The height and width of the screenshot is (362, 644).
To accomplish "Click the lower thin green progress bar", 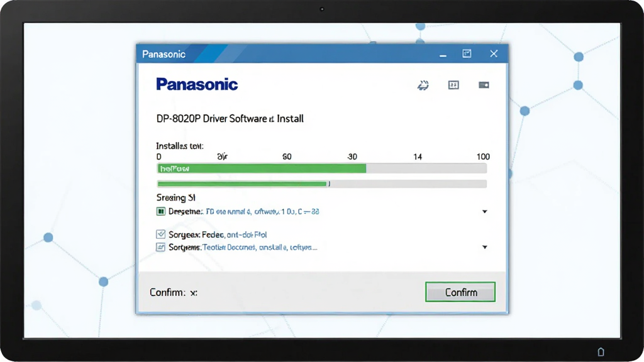I will point(242,184).
